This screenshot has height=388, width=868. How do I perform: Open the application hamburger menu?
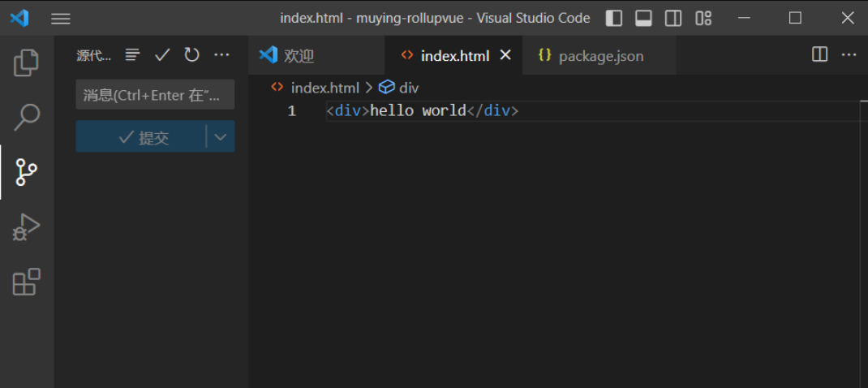coord(61,18)
